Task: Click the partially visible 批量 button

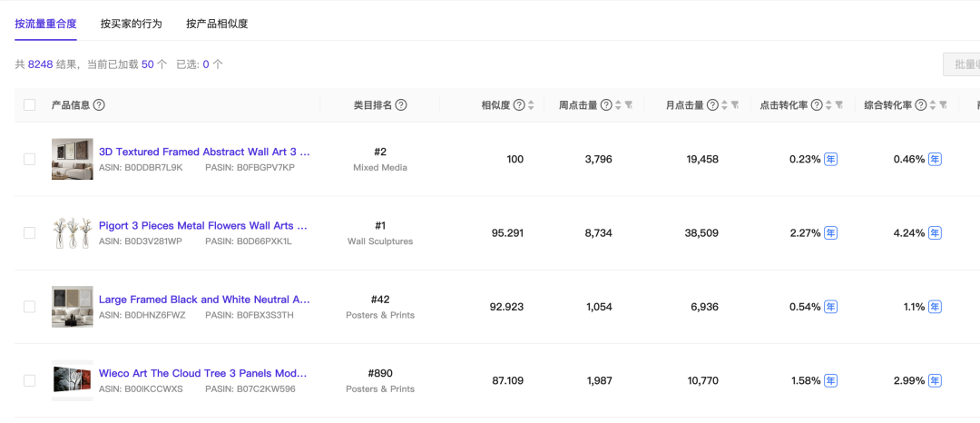Action: (x=961, y=64)
